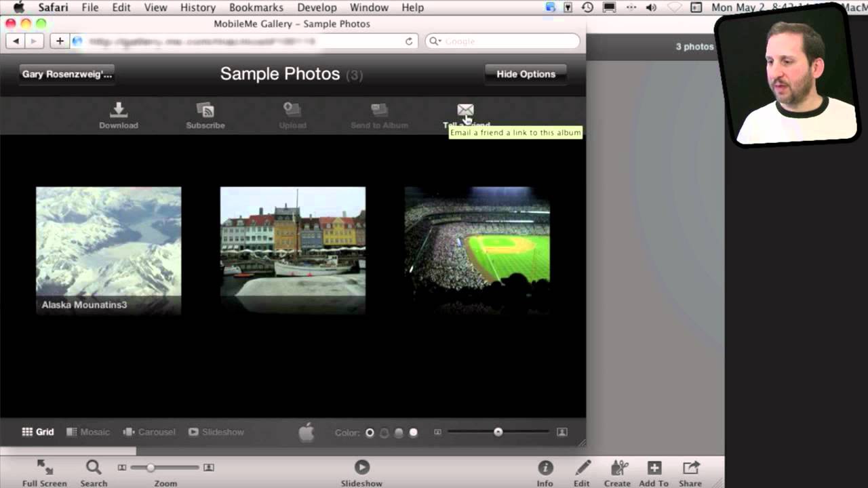Open the File menu
The image size is (868, 488).
[90, 7]
